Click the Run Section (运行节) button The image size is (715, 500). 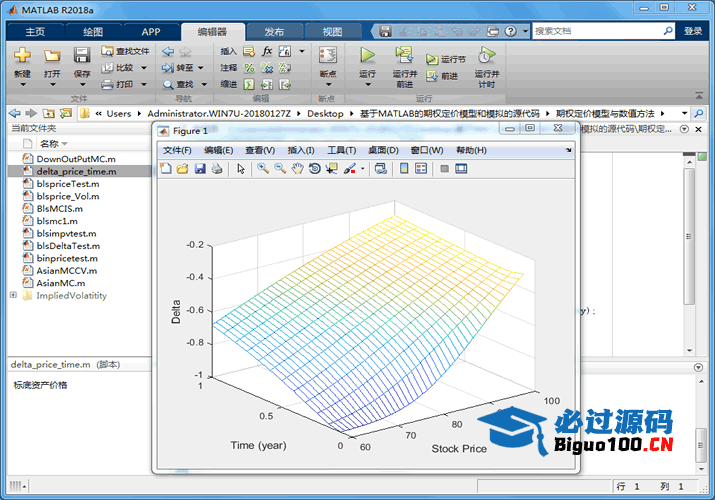(446, 59)
